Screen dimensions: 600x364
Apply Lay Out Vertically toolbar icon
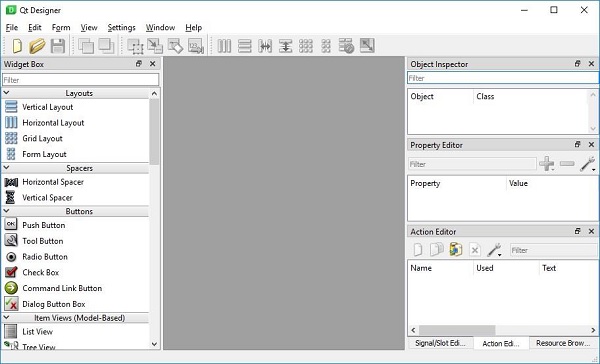pos(245,46)
